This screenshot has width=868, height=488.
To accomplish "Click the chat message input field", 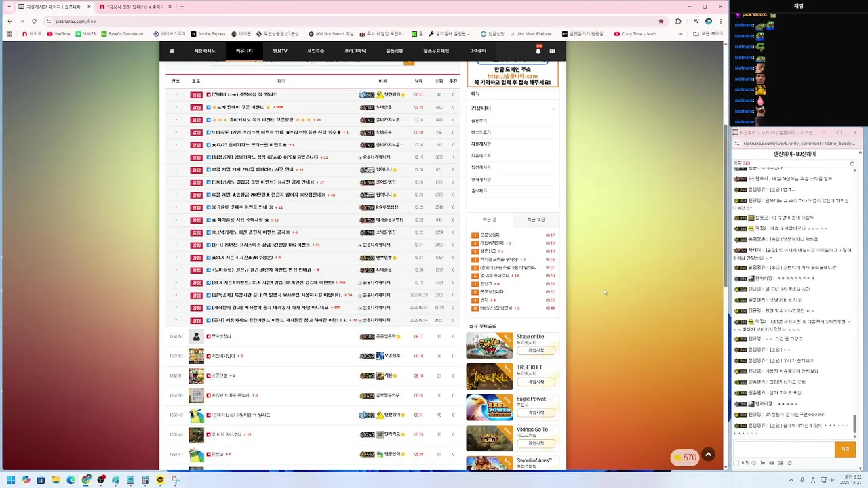I will 783,449.
